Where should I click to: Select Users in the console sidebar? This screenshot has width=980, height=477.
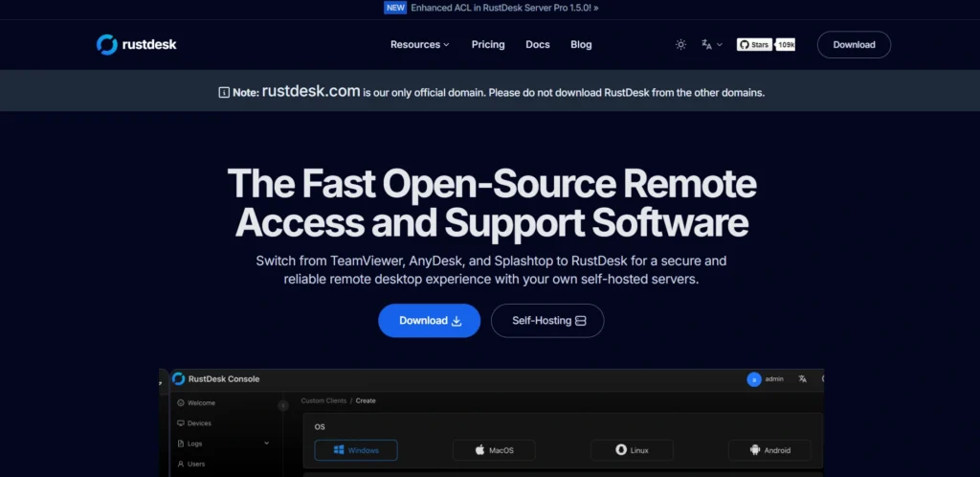(x=191, y=464)
